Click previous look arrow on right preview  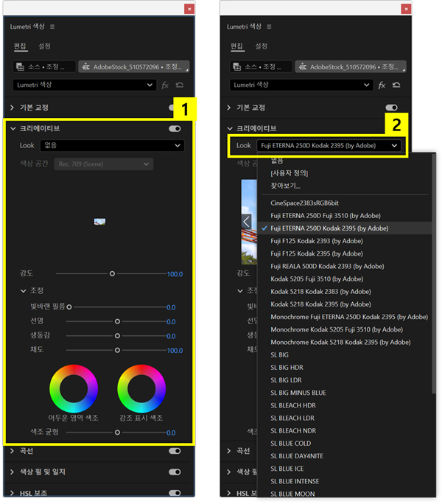pos(246,222)
